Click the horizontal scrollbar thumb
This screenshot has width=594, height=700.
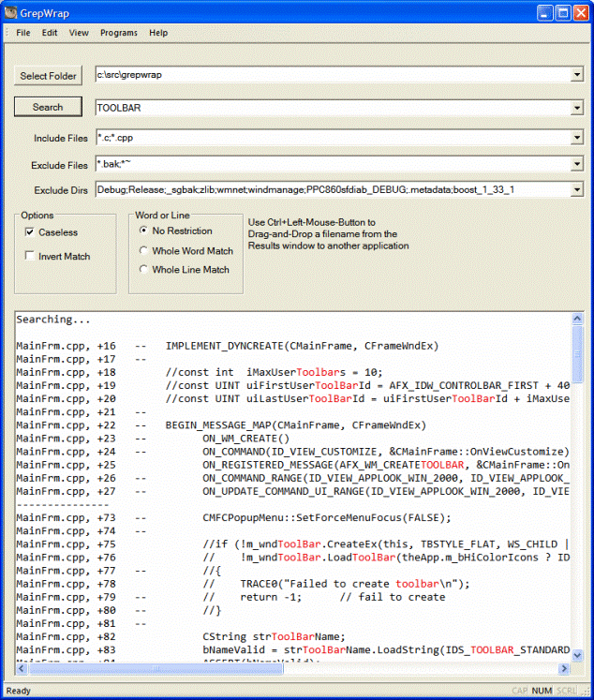pyautogui.click(x=156, y=668)
